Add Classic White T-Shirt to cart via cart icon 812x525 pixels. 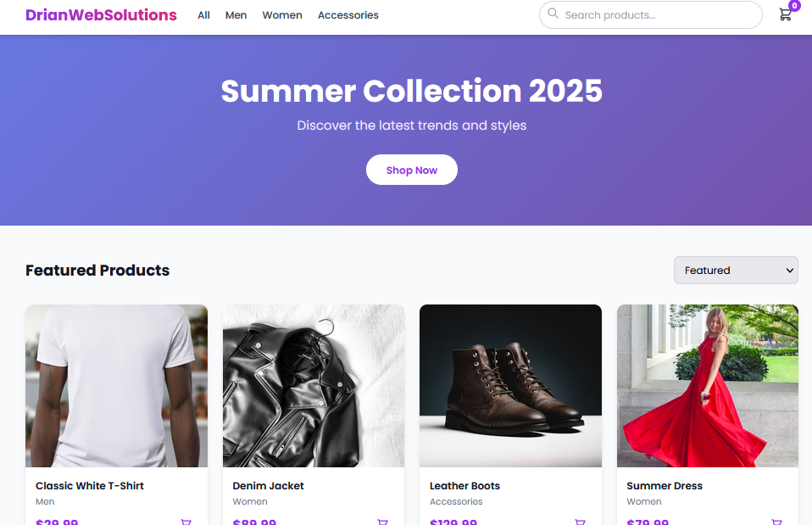pos(186,522)
